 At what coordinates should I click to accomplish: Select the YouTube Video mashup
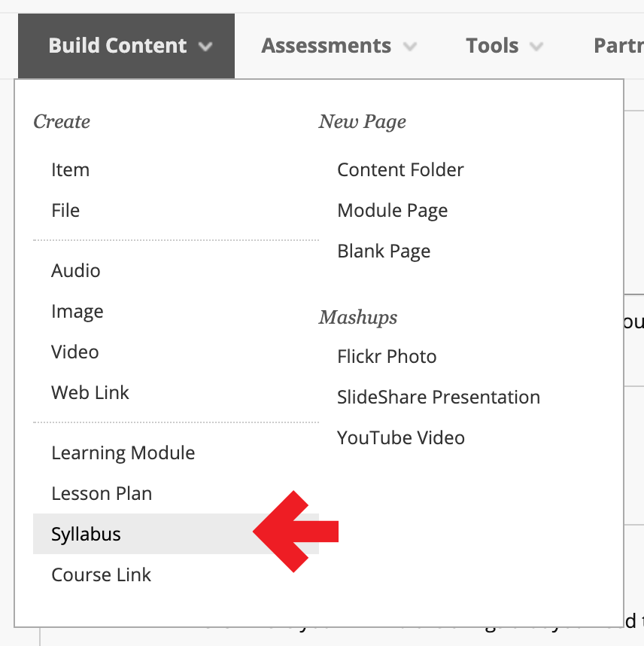coord(400,438)
